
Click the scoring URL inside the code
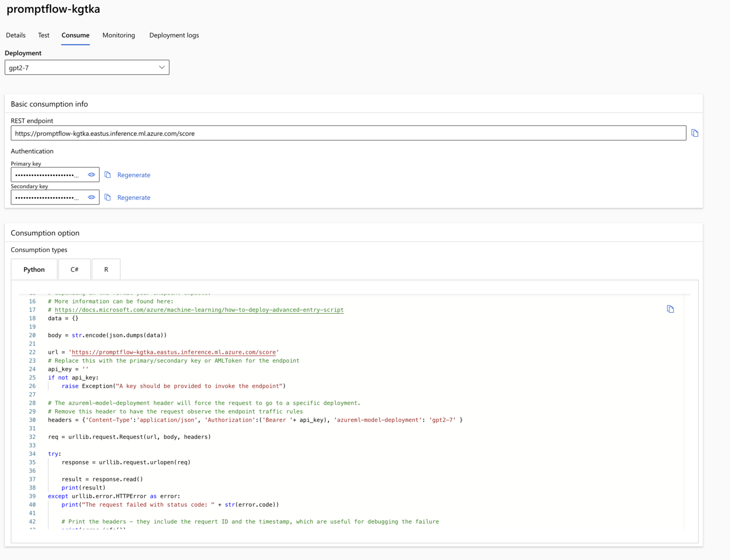pos(173,352)
